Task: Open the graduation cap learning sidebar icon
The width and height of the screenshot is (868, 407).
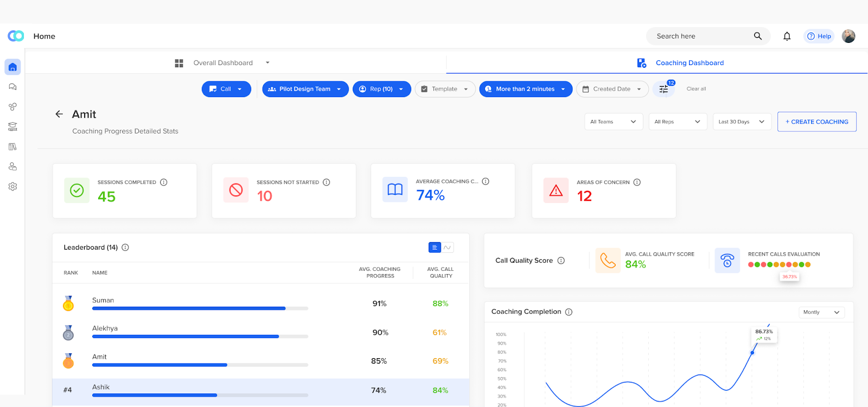Action: (x=12, y=126)
